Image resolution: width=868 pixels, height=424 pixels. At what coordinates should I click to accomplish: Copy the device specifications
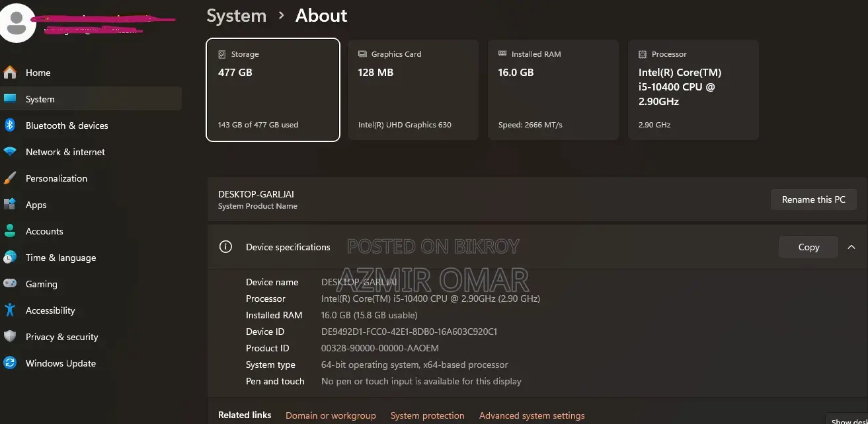tap(809, 247)
